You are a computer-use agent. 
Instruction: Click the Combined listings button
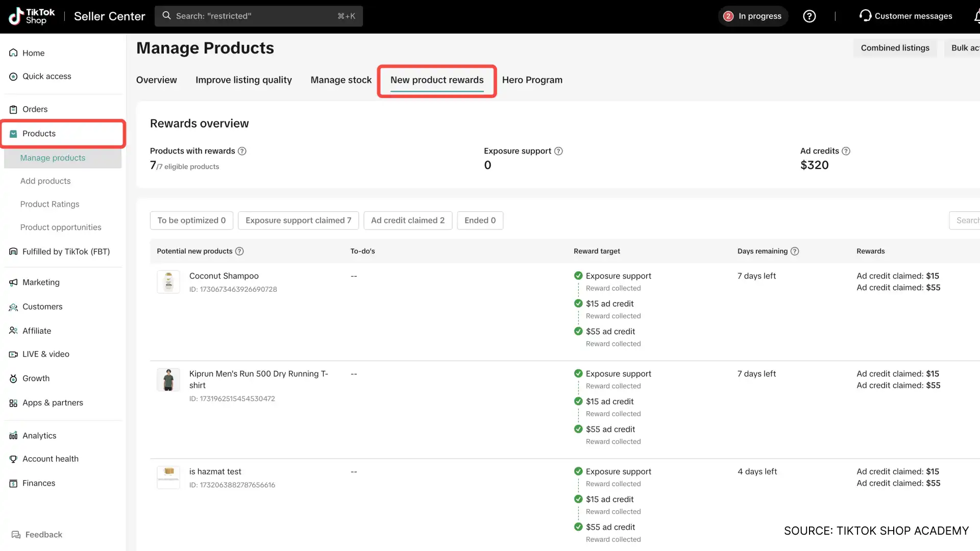(895, 47)
